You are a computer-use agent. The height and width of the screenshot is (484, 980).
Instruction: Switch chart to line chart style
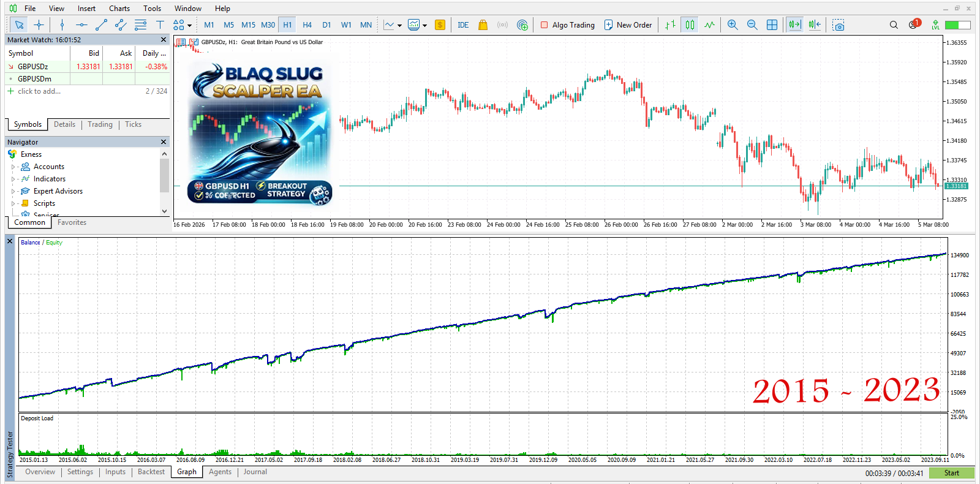710,25
